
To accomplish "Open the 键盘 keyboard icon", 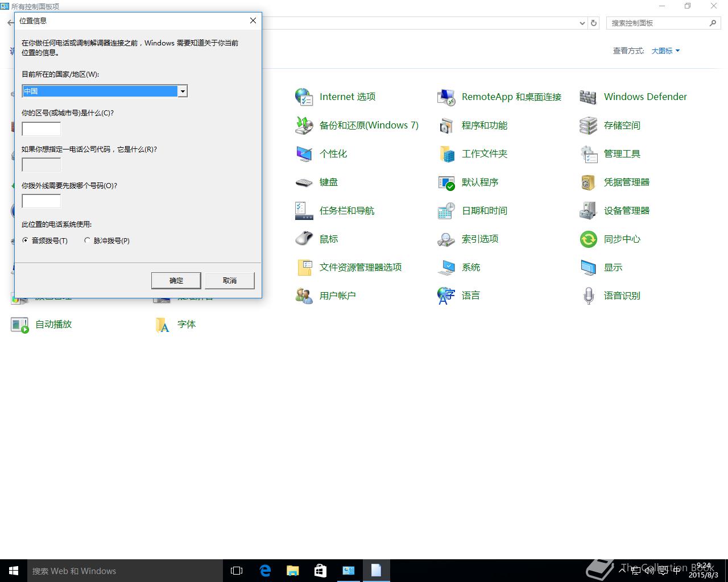I will 304,182.
